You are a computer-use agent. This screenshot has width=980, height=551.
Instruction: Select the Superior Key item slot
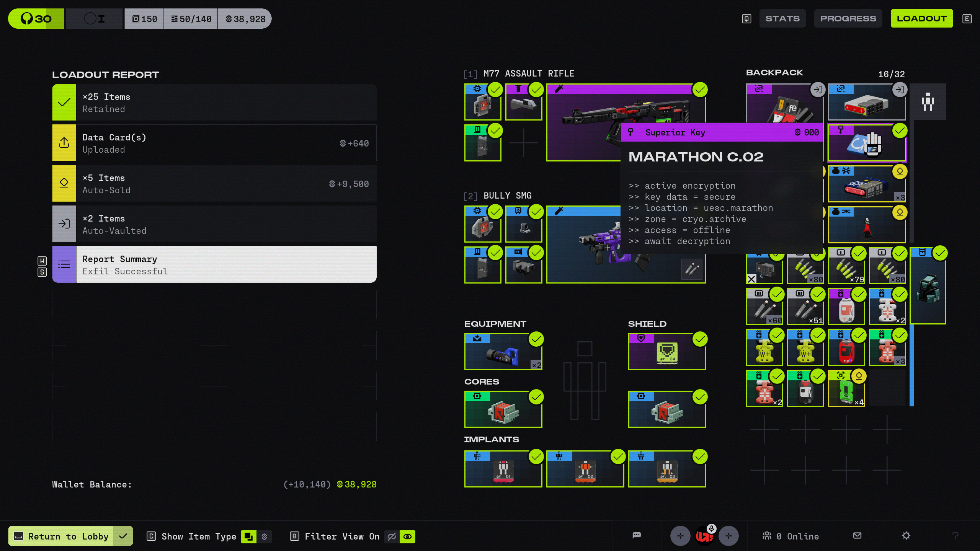867,143
